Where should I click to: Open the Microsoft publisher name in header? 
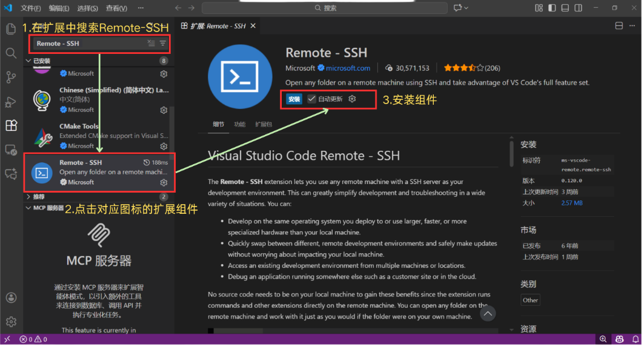click(x=300, y=68)
